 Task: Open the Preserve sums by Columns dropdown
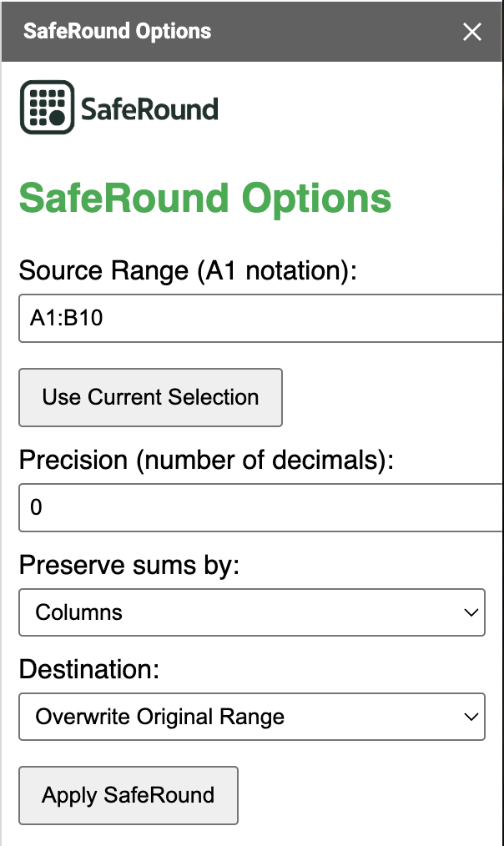pyautogui.click(x=252, y=612)
